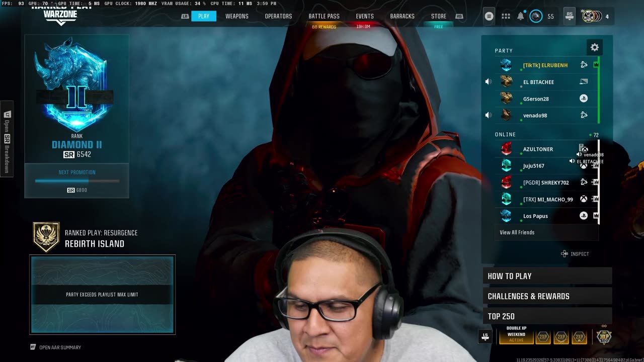Click the Double XP Weekend Active banner
The image size is (644, 362).
(516, 334)
